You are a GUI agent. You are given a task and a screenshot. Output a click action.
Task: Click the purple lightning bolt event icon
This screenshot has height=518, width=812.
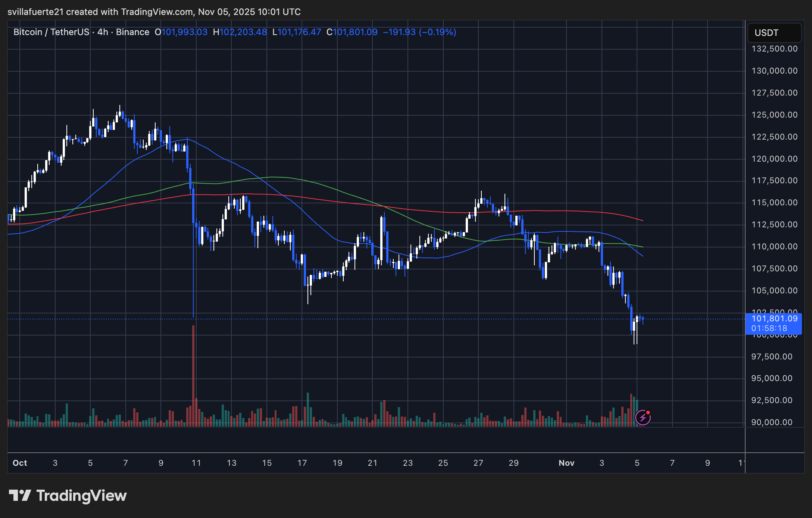click(643, 417)
